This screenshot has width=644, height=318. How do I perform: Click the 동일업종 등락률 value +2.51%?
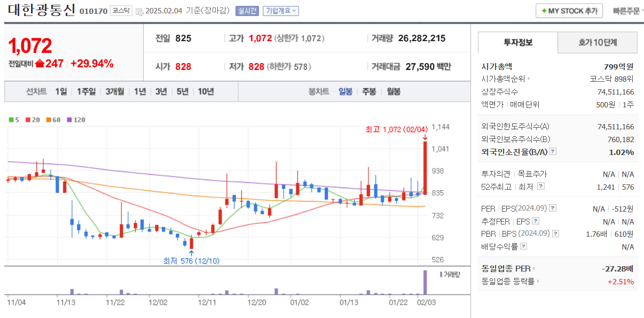(x=621, y=281)
